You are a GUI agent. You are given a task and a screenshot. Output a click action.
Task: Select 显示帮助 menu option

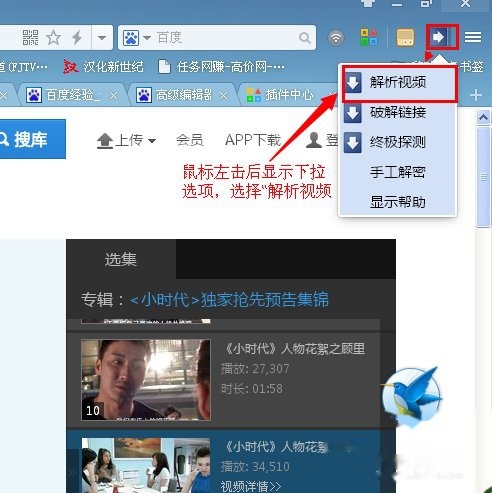click(397, 202)
